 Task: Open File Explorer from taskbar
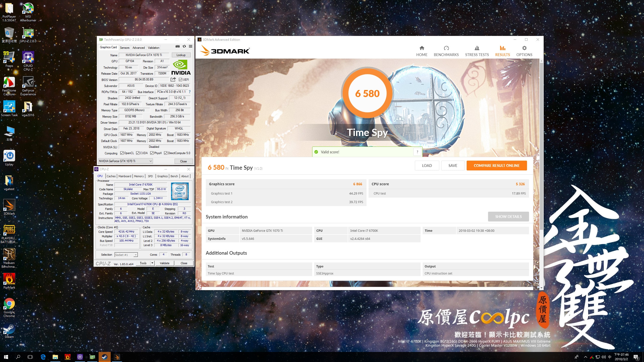55,357
